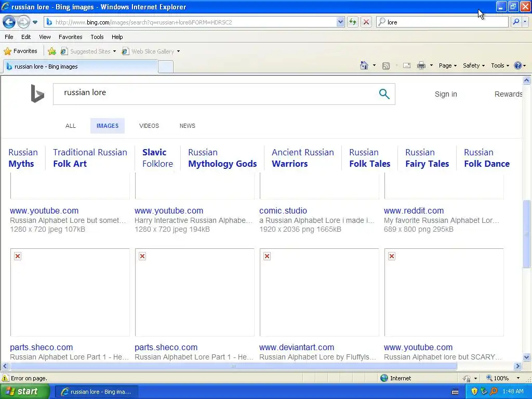
Task: Click the Sign in link
Action: [x=446, y=95]
